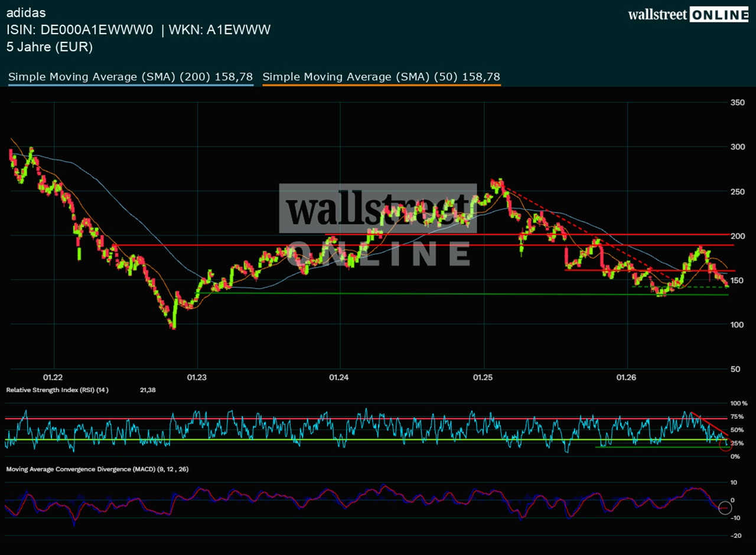Click the 75% RSI axis label
Viewport: 756px width, 555px height.
(x=737, y=416)
